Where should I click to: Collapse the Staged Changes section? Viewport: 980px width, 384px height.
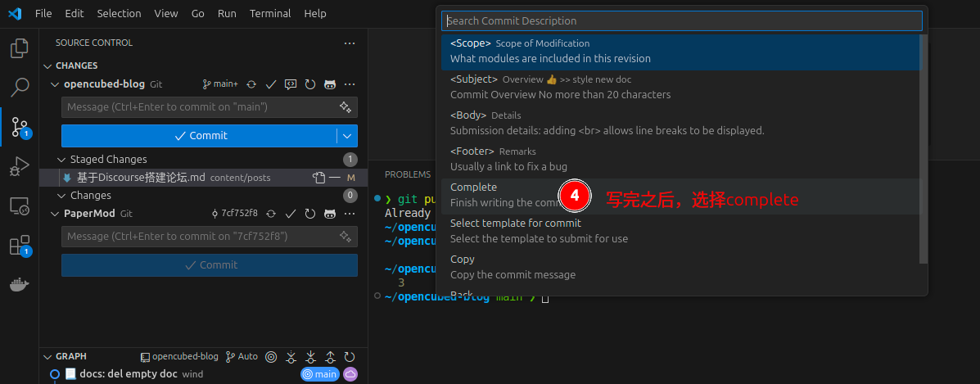[x=62, y=160]
